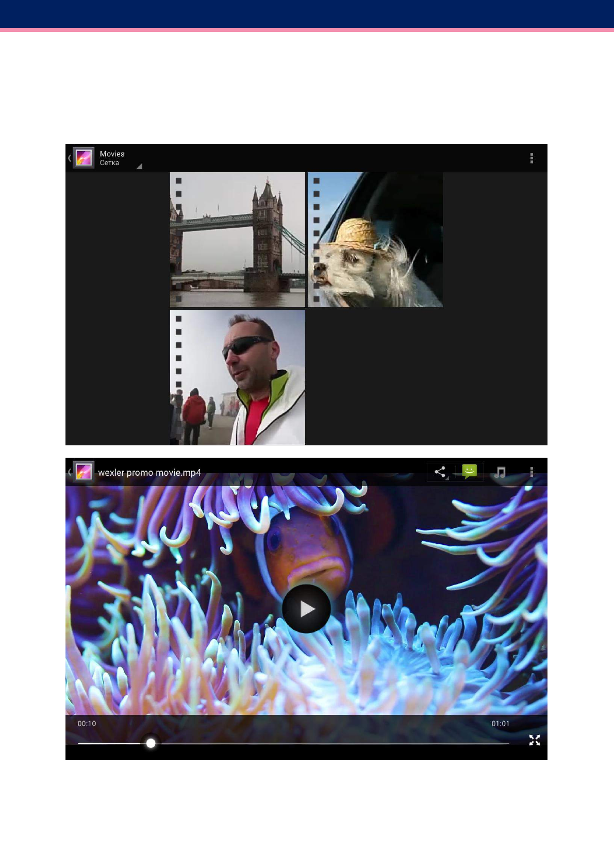This screenshot has width=614, height=868.
Task: Open the overflow menu in the Movies album
Action: click(x=532, y=158)
